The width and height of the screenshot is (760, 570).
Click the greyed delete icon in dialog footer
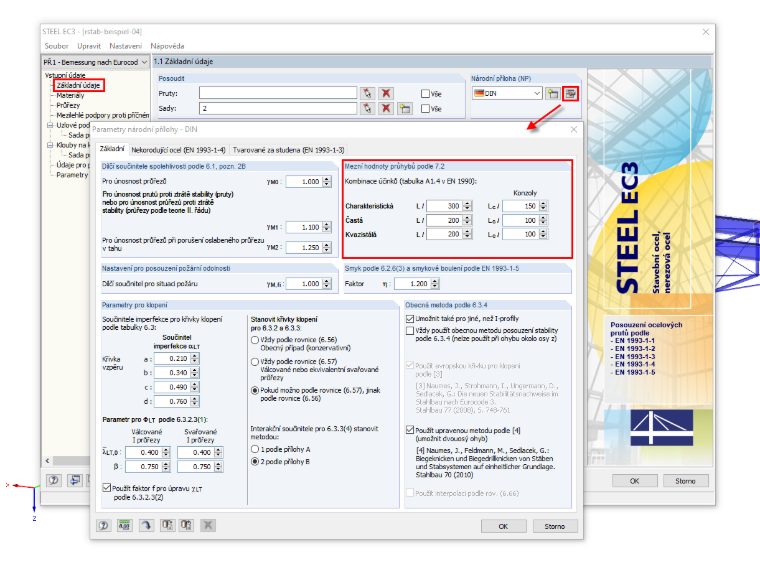pyautogui.click(x=207, y=525)
